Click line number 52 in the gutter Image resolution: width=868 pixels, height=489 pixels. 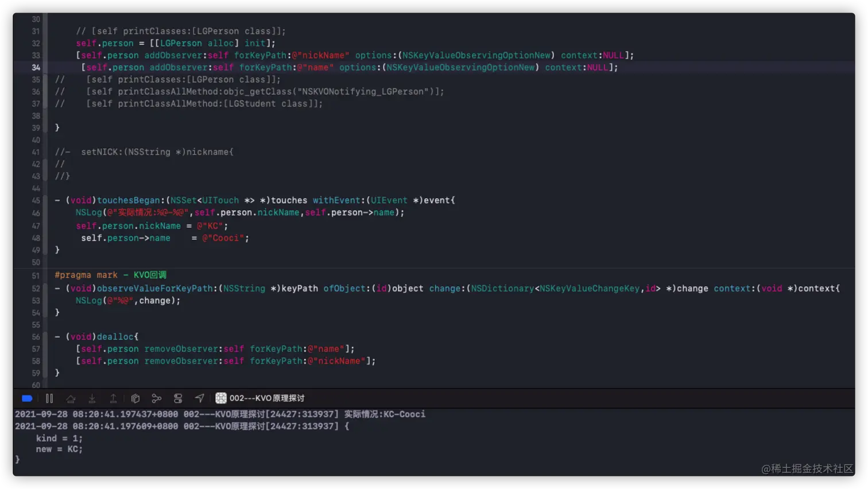tap(36, 289)
